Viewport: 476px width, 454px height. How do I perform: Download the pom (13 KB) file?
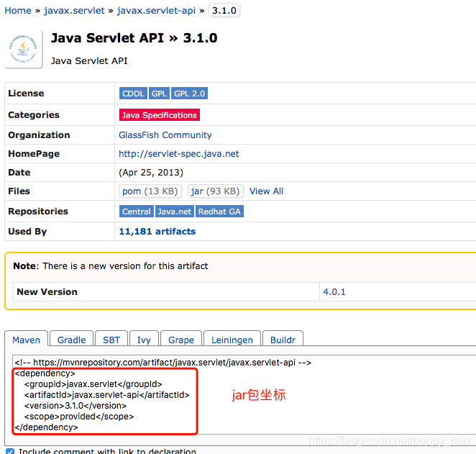click(x=150, y=191)
